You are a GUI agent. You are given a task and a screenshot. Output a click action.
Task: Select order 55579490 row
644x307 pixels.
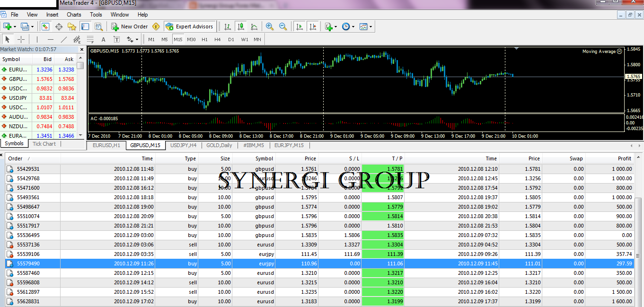[319, 263]
